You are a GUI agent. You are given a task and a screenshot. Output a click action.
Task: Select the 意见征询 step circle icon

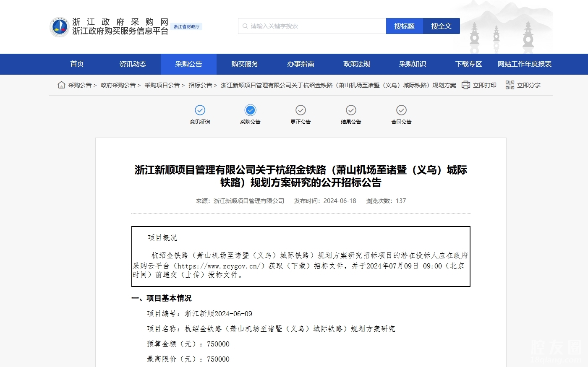point(200,110)
